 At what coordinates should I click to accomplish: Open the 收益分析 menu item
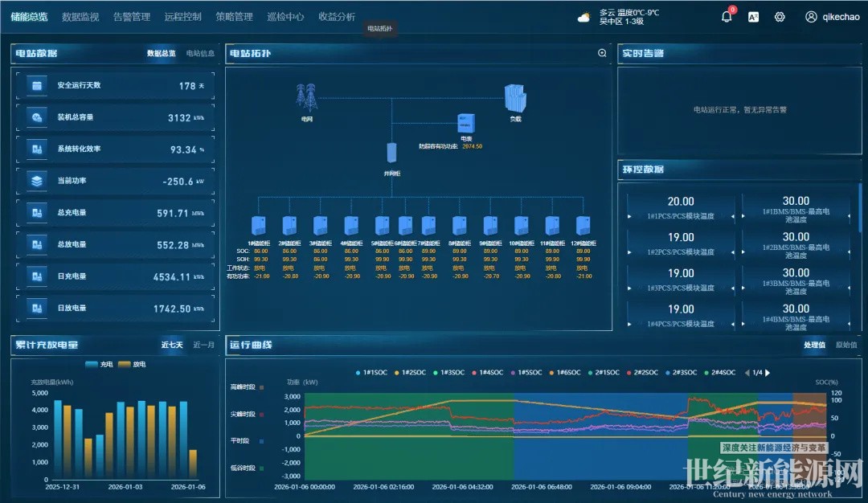[336, 17]
